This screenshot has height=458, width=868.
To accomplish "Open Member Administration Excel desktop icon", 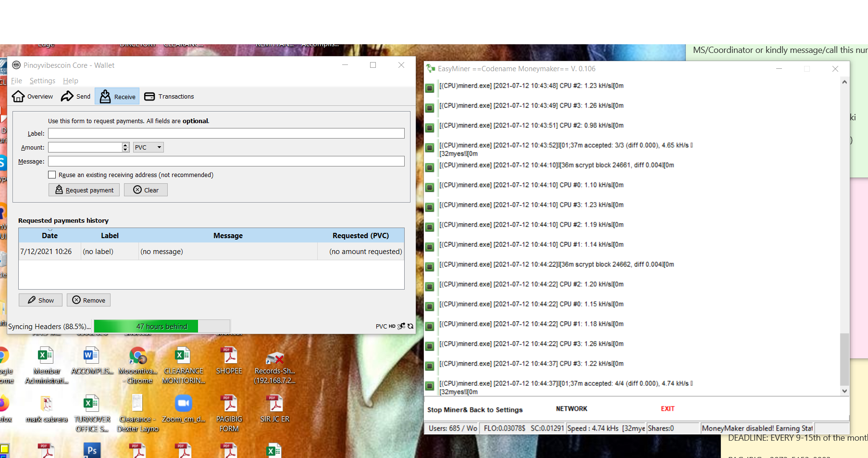I will pyautogui.click(x=47, y=365).
